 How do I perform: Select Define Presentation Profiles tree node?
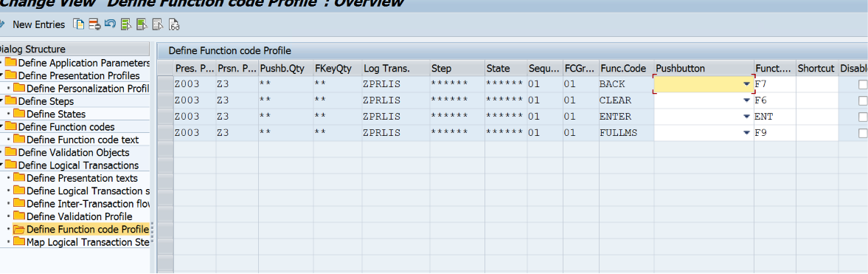(79, 75)
